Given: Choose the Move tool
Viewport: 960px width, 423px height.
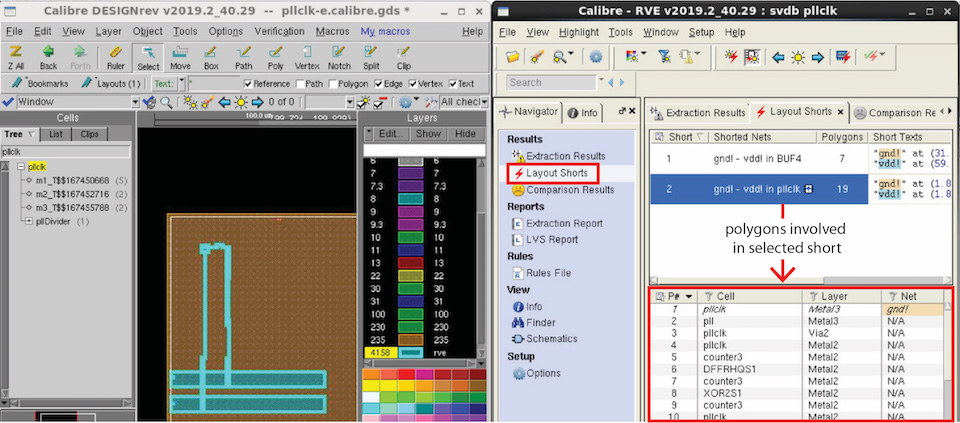Looking at the screenshot, I should 180,58.
